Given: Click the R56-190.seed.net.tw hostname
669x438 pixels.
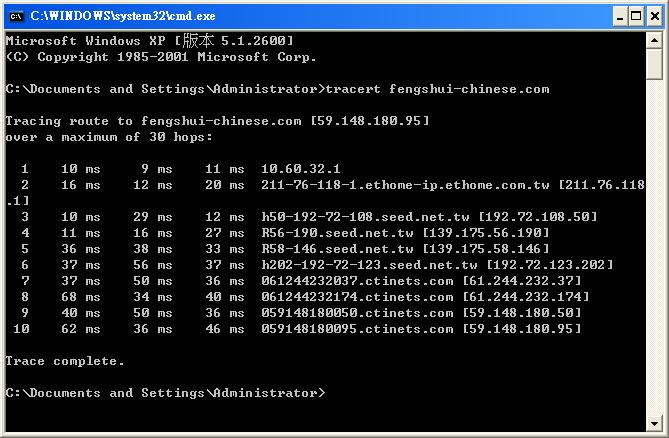Looking at the screenshot, I should pyautogui.click(x=337, y=233).
